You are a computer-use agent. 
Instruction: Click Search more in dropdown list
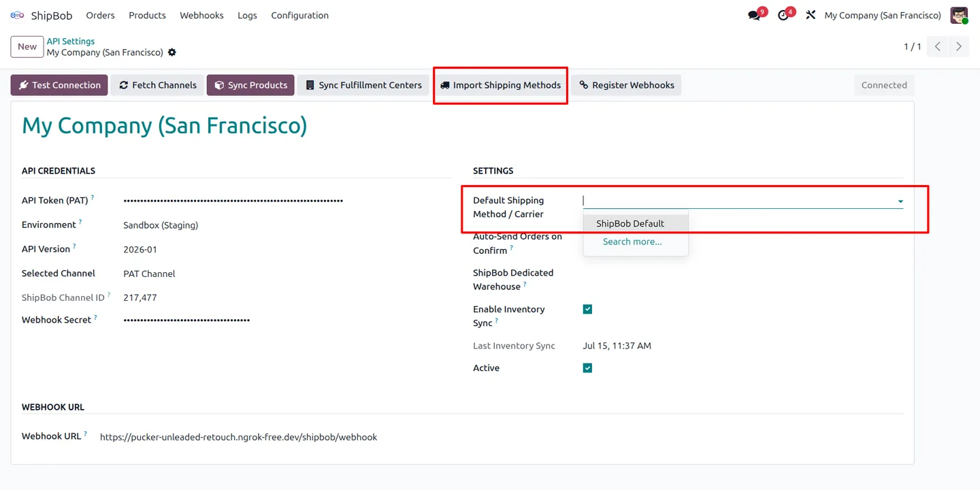(x=636, y=242)
